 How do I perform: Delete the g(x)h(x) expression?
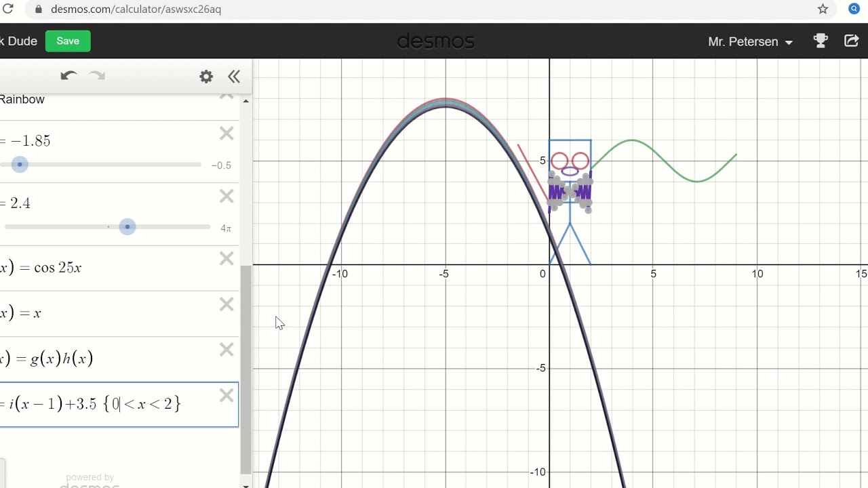[x=226, y=350]
